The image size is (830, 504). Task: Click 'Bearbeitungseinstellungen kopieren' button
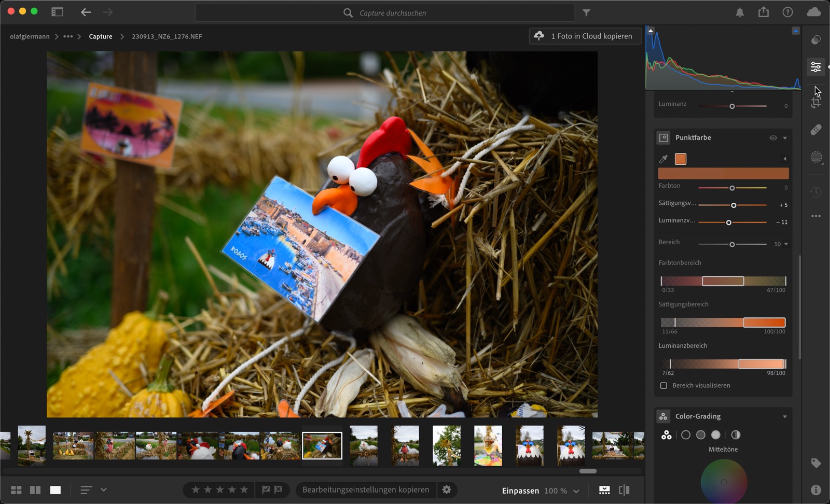click(x=366, y=490)
